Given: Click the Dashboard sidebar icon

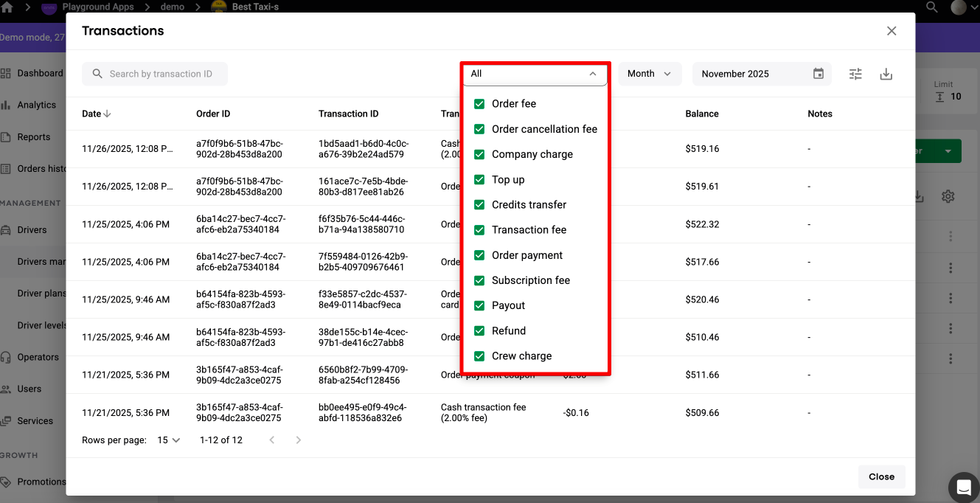Looking at the screenshot, I should coord(6,73).
